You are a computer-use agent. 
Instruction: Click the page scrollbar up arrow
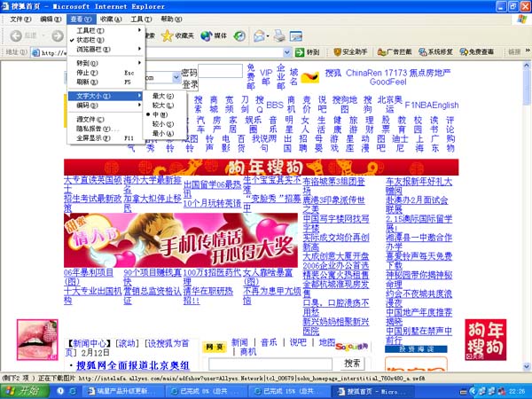coord(527,65)
